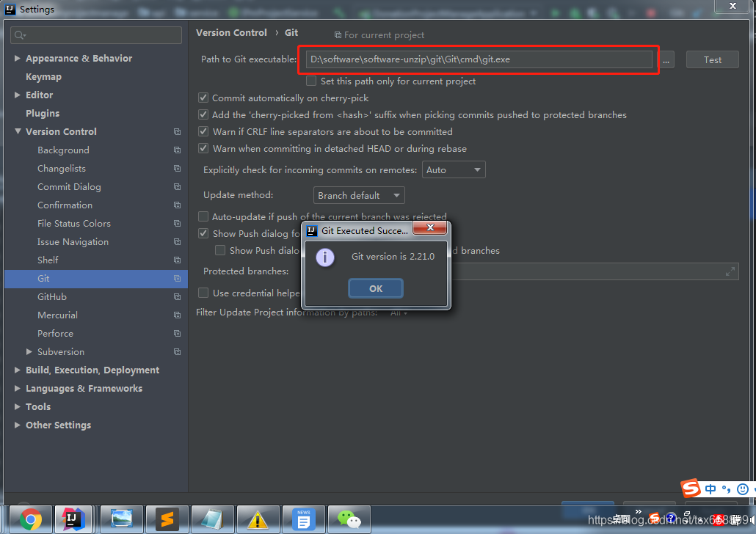Image resolution: width=756 pixels, height=534 pixels.
Task: Expand the Appearance & Behavior section
Action: coord(18,58)
